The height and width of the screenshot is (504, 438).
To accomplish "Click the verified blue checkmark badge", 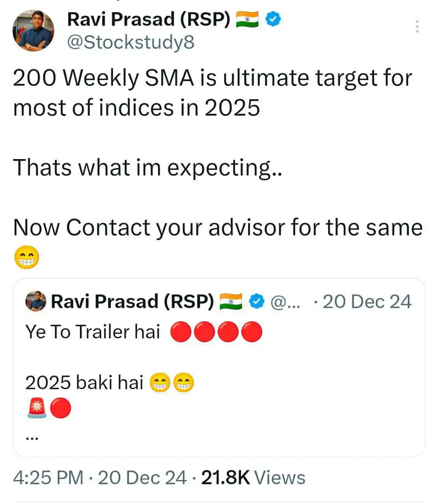I will coord(274,18).
